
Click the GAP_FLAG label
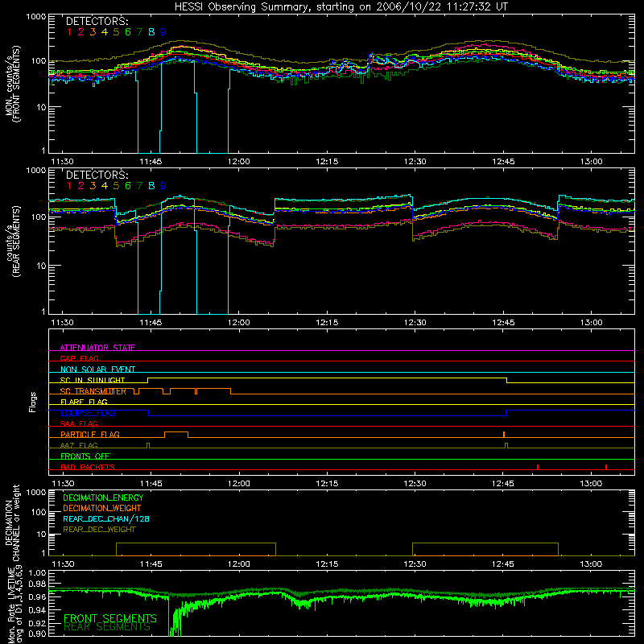pos(79,358)
